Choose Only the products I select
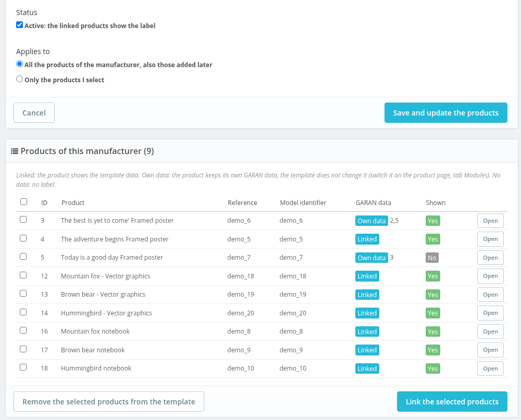Image resolution: width=521 pixels, height=420 pixels. [20, 79]
